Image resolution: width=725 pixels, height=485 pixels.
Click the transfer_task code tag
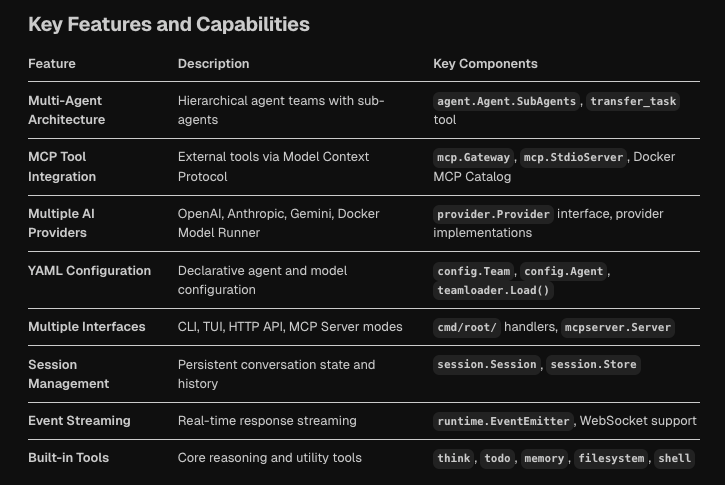coord(633,101)
